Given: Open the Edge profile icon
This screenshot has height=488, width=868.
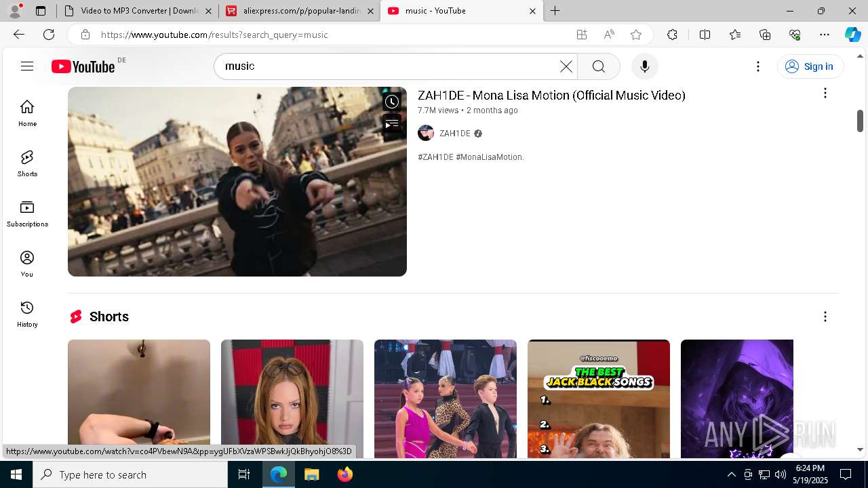Looking at the screenshot, I should (x=15, y=10).
